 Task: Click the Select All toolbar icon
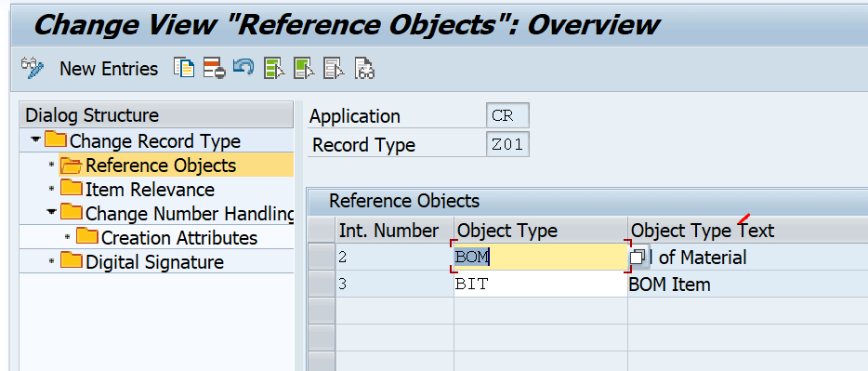(x=273, y=68)
